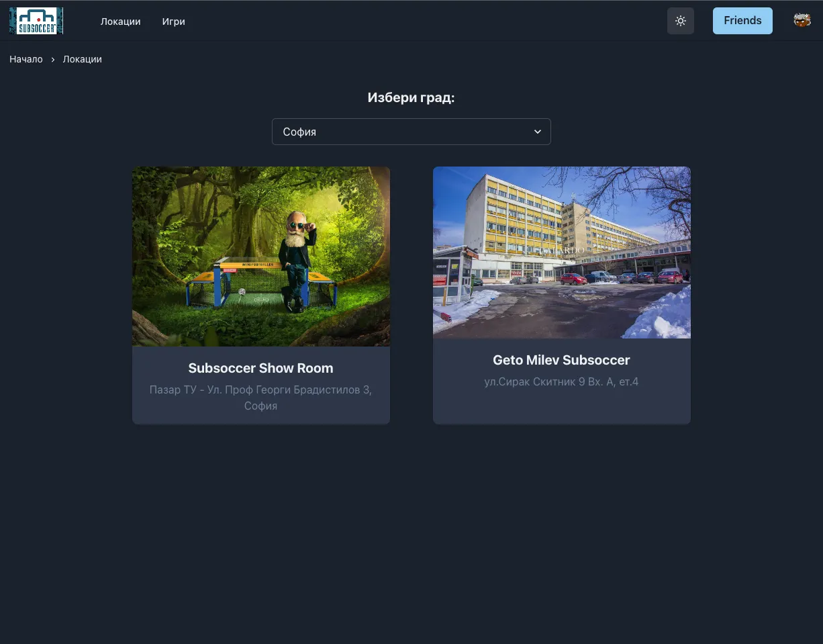Click the address 'ул.Сирак Скитник 9 Вх. А, ет.4'
Screen dimensions: 823x644
point(562,382)
